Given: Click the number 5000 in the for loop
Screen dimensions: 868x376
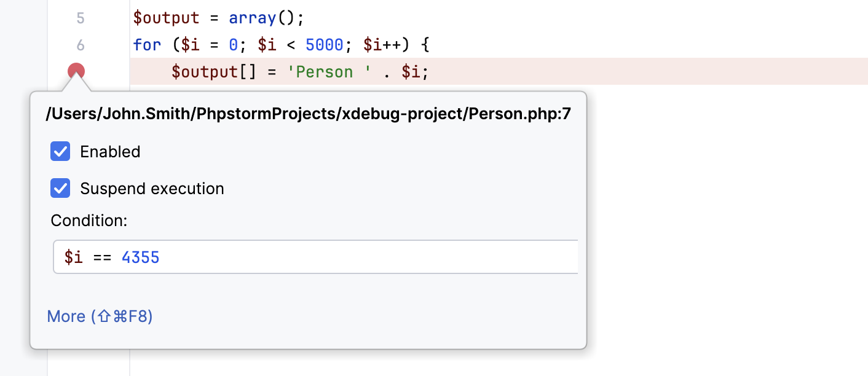Looking at the screenshot, I should click(325, 44).
